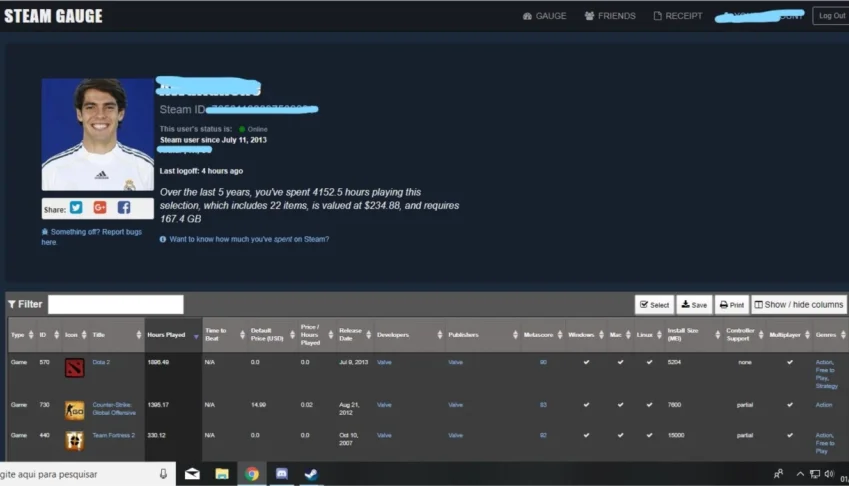Sort by Price / Hours Played column
This screenshot has width=849, height=486.
316,335
